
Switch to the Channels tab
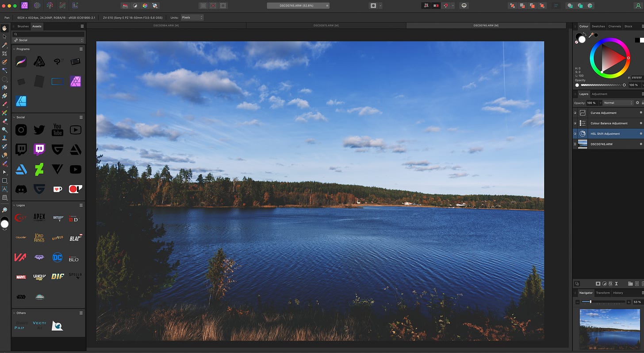[x=614, y=26]
